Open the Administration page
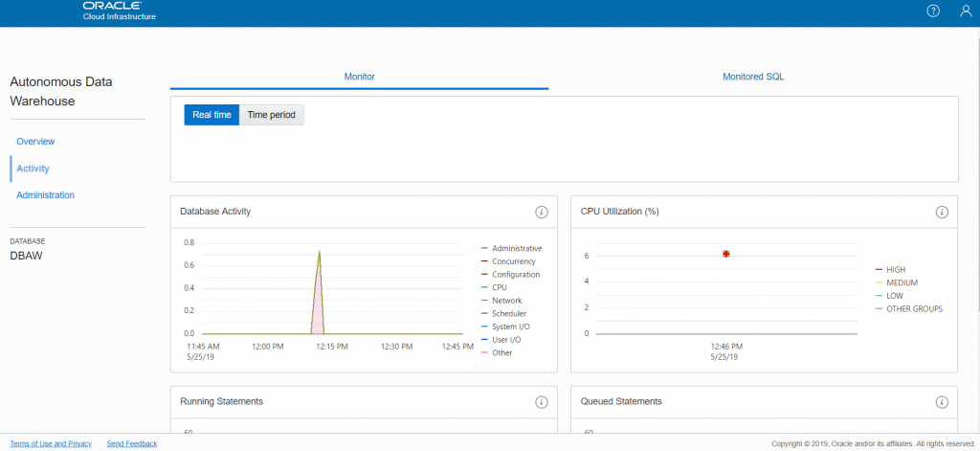The height and width of the screenshot is (451, 980). pyautogui.click(x=46, y=195)
